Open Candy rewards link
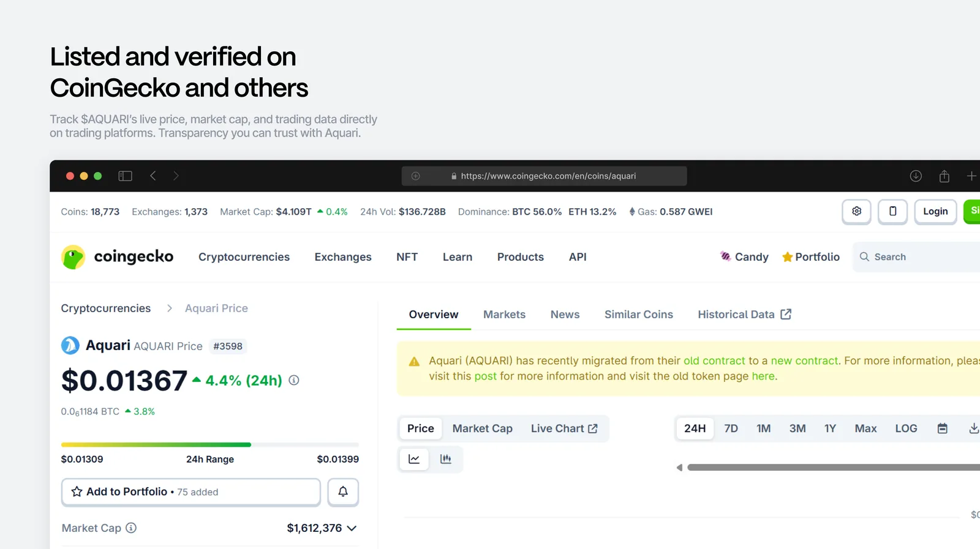 744,257
